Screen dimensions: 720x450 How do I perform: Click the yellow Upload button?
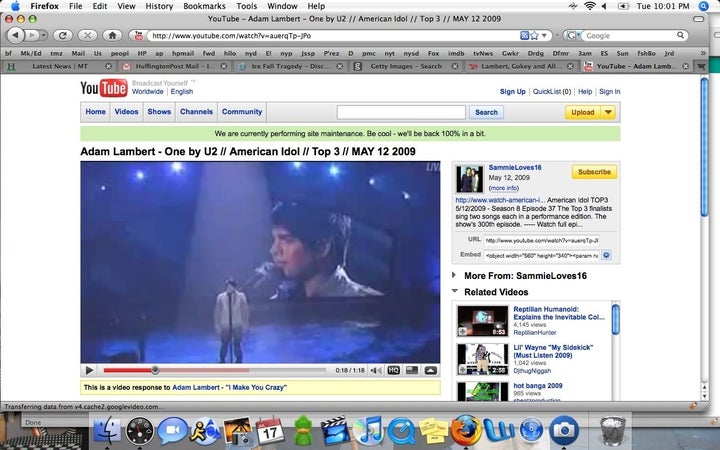pyautogui.click(x=583, y=112)
